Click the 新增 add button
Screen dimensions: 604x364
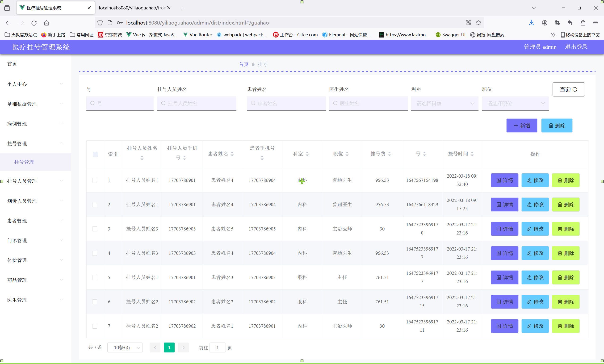pyautogui.click(x=522, y=126)
